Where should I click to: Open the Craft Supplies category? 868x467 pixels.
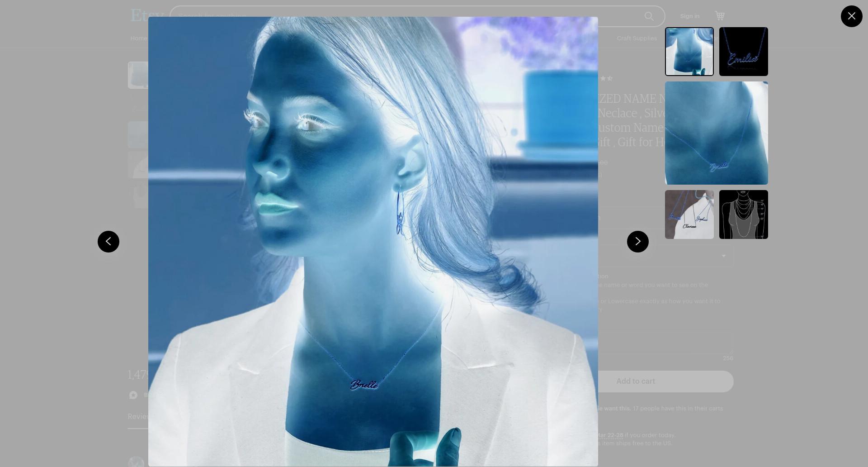(x=637, y=38)
